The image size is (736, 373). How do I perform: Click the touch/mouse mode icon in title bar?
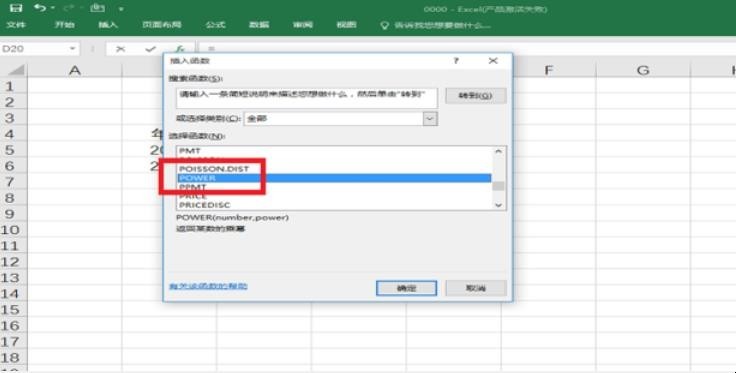pos(97,8)
